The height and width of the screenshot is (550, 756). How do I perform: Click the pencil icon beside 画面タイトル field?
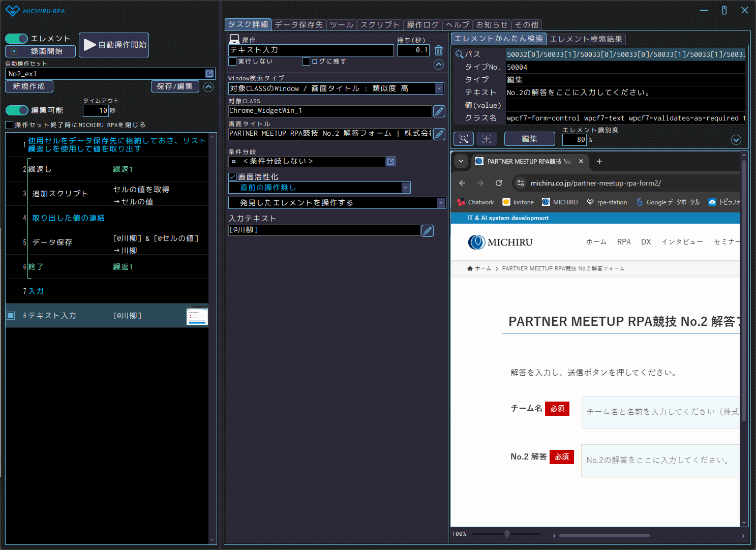point(439,134)
